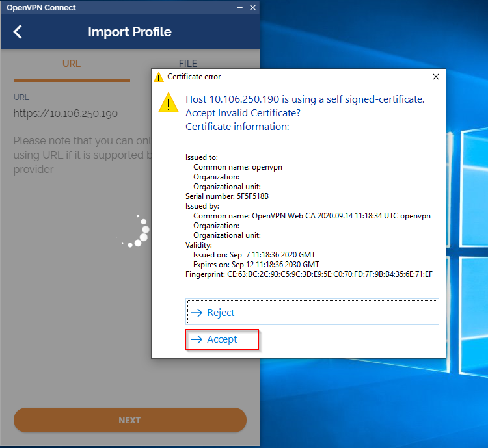Viewport: 488px width, 448px height.
Task: Click the Fingerprint line in the certificate info
Action: [x=308, y=274]
